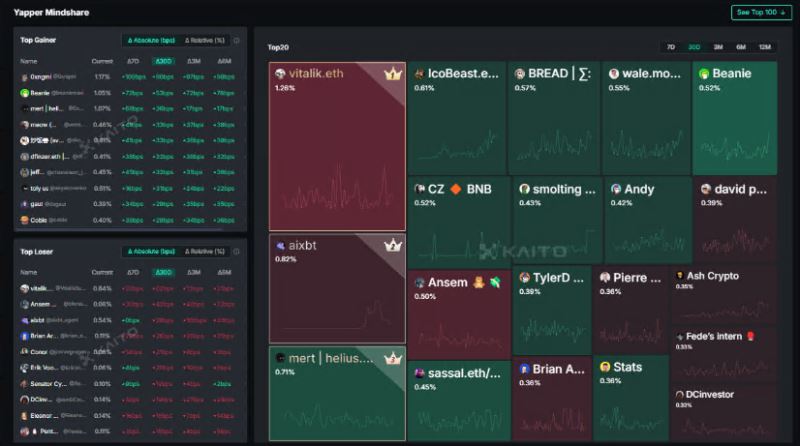
Task: Sort Top Gainer by the Δ7D column
Action: point(133,61)
